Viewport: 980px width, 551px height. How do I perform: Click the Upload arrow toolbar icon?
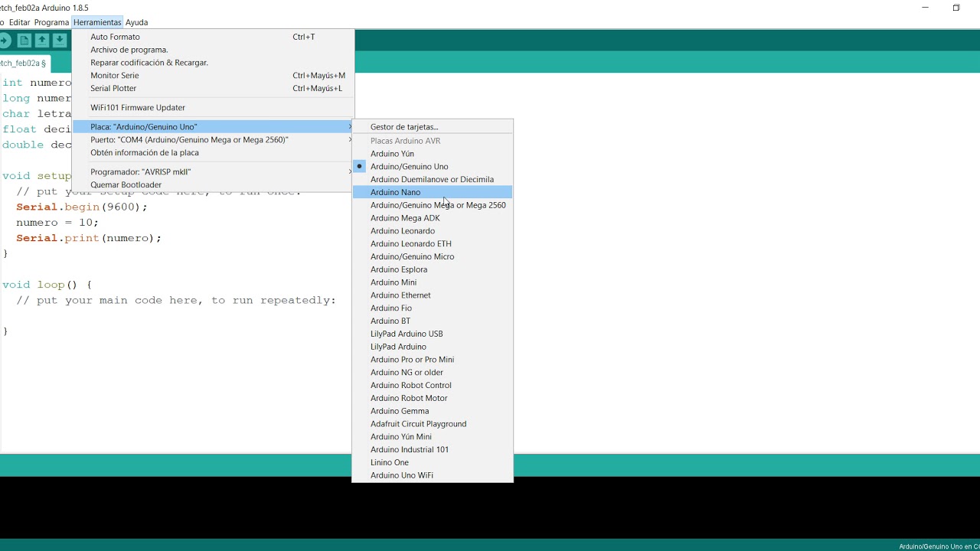click(x=4, y=41)
